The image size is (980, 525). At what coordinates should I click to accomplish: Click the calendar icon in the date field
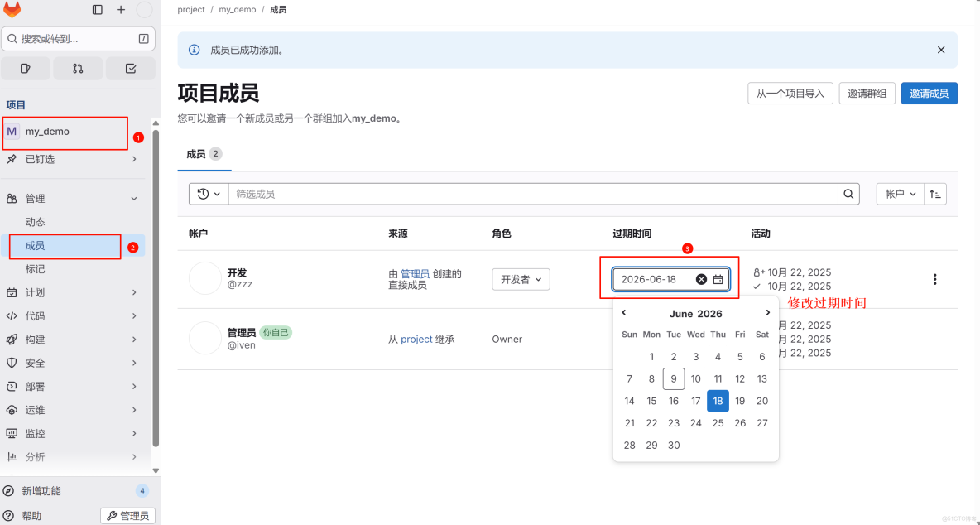(718, 279)
